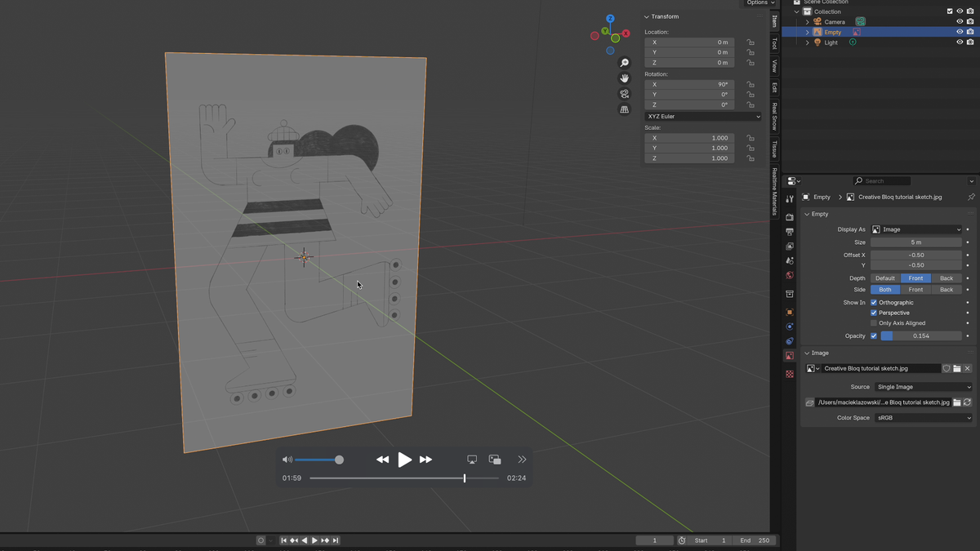The width and height of the screenshot is (980, 551).
Task: Select the Object Properties tab
Action: point(789,313)
